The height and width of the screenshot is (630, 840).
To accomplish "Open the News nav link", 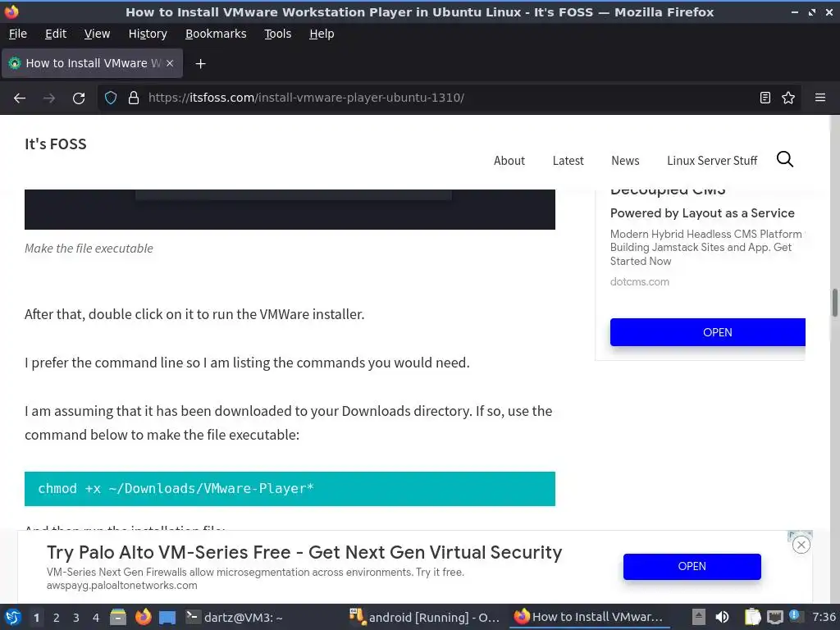I will pyautogui.click(x=625, y=161).
